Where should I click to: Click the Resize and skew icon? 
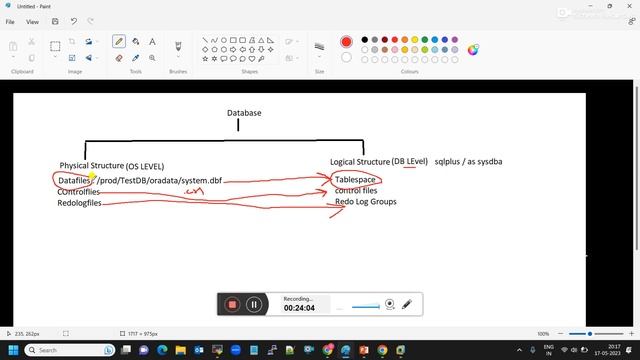click(72, 58)
